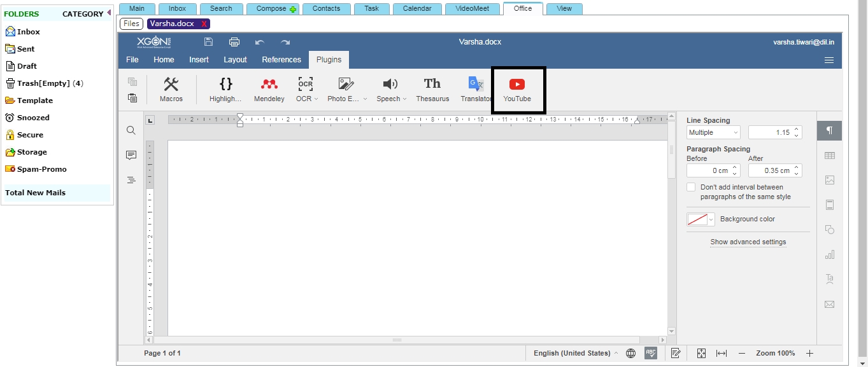The height and width of the screenshot is (367, 868).
Task: Open the Translator plugin
Action: point(476,90)
